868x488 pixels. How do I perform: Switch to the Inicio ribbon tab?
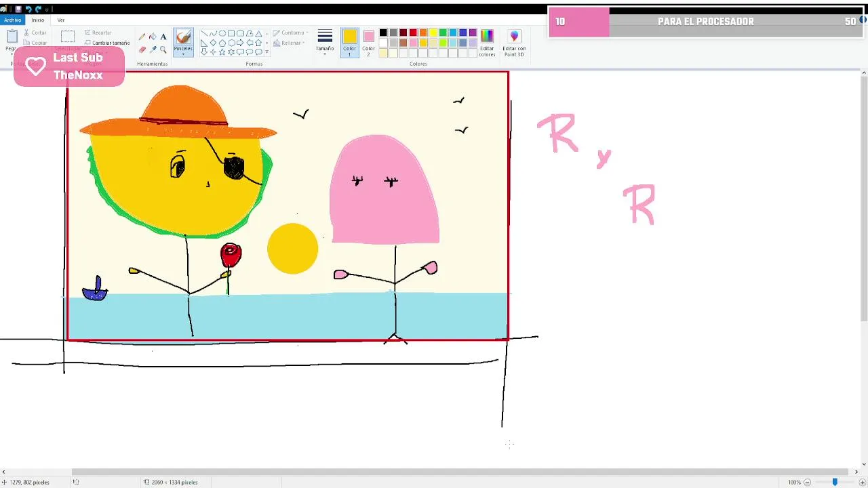pyautogui.click(x=37, y=20)
